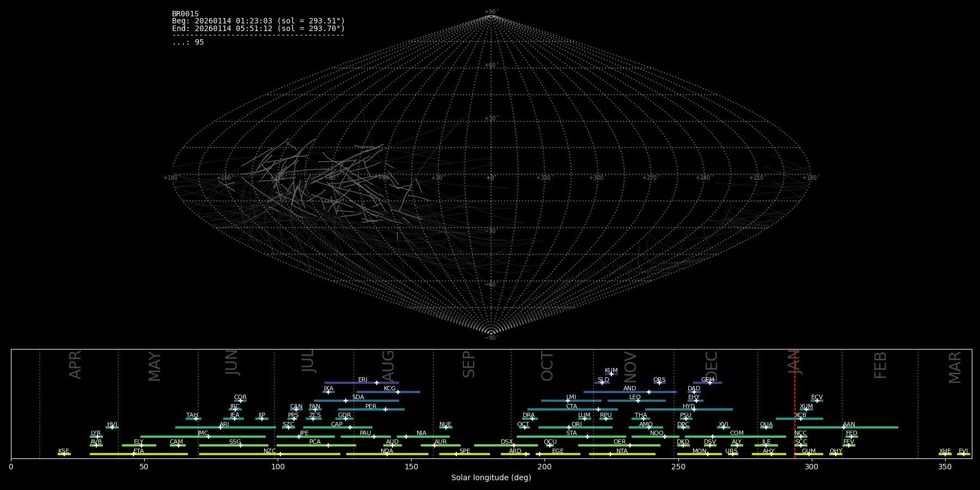Click the red dashed current solar longitude marker
This screenshot has width=980, height=490.
tap(794, 403)
